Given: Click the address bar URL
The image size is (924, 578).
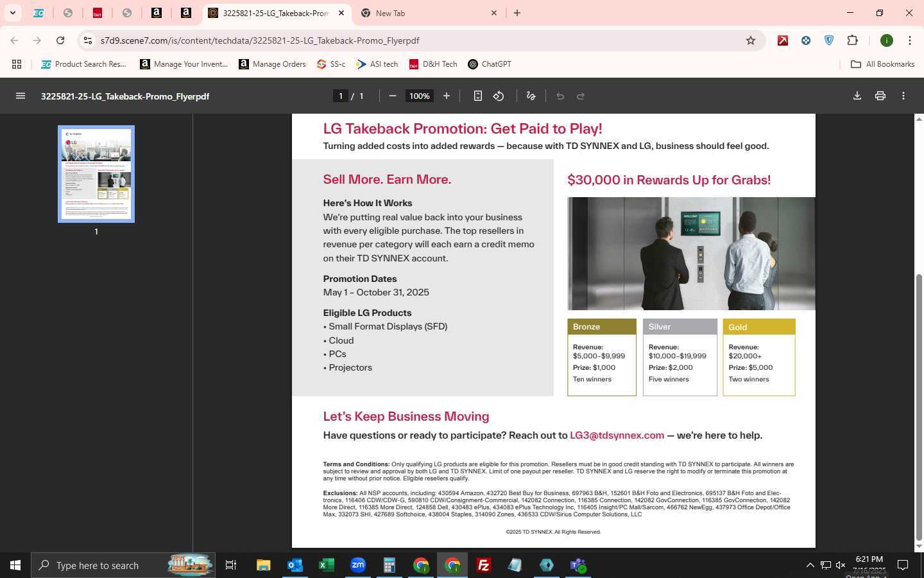Looking at the screenshot, I should click(x=260, y=40).
